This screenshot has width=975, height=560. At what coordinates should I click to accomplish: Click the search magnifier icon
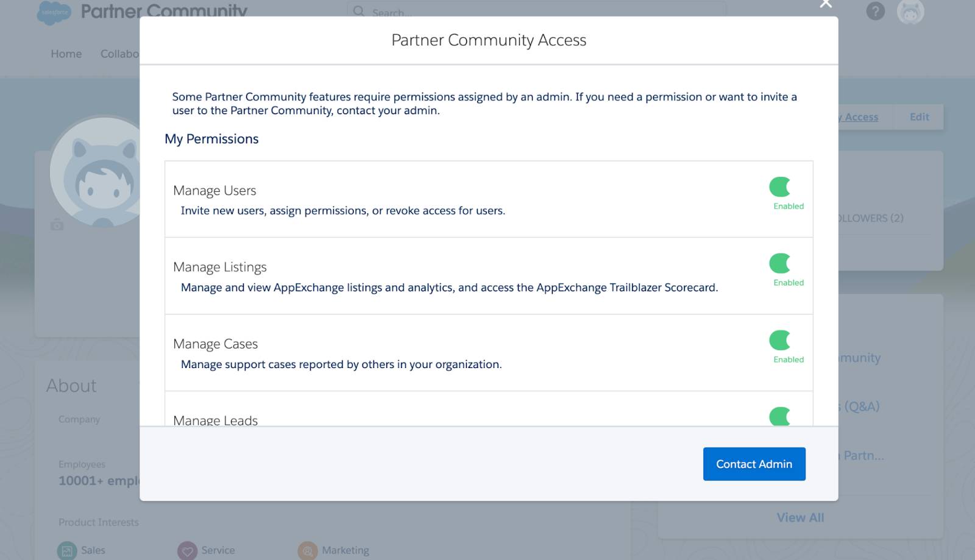pyautogui.click(x=359, y=12)
